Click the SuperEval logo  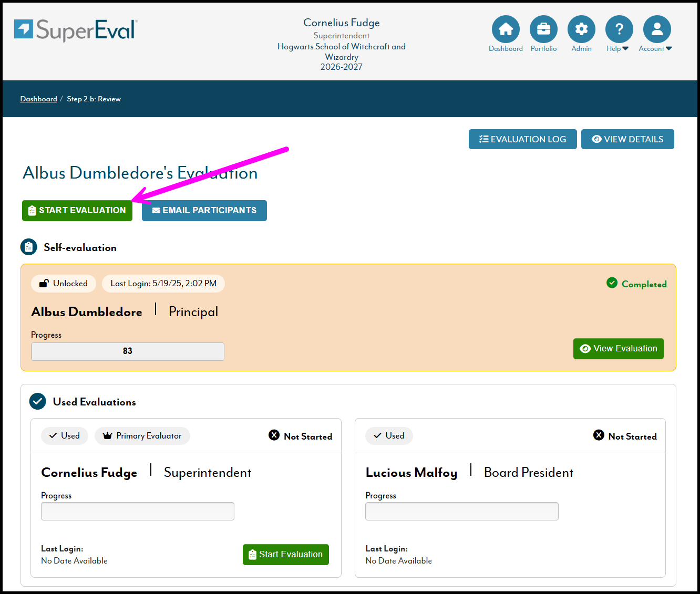[76, 30]
